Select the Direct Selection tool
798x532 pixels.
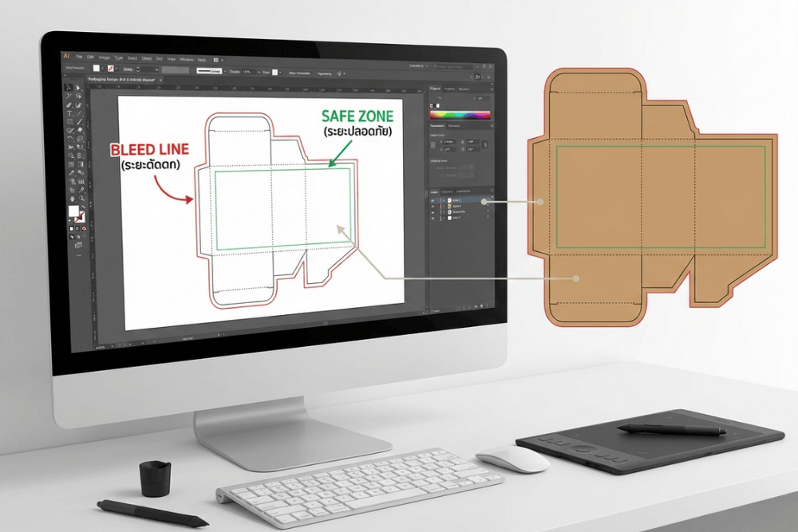point(78,87)
